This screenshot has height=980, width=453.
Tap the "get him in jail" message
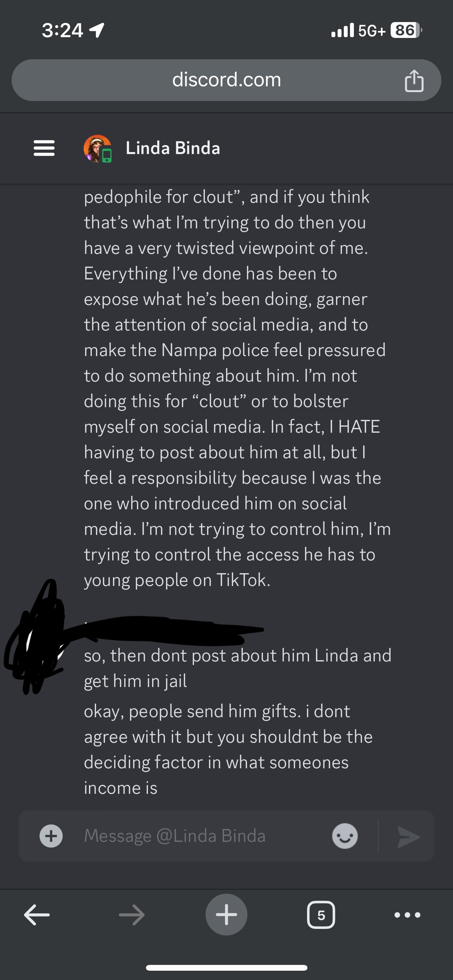coord(238,668)
